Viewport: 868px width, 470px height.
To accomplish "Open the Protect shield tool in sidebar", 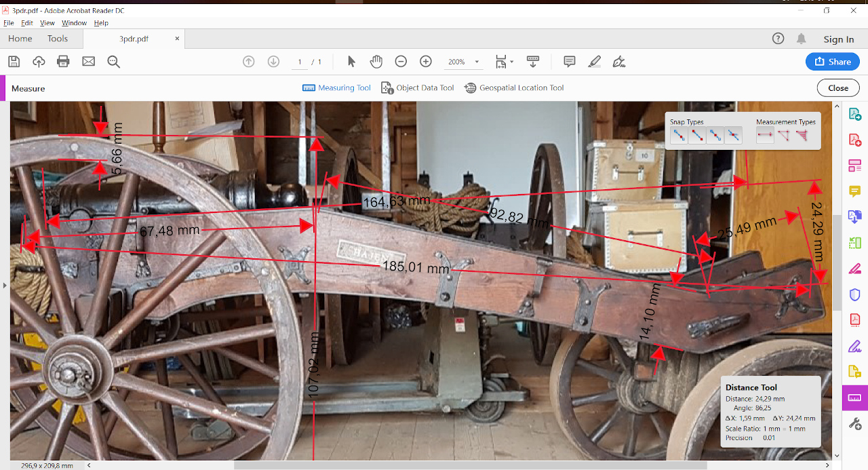I will pyautogui.click(x=854, y=294).
